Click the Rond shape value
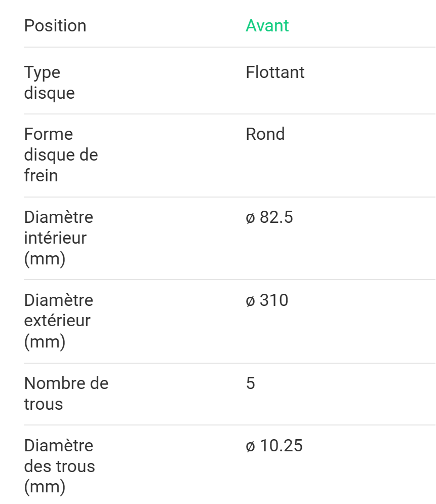The width and height of the screenshot is (436, 504). coord(265,134)
